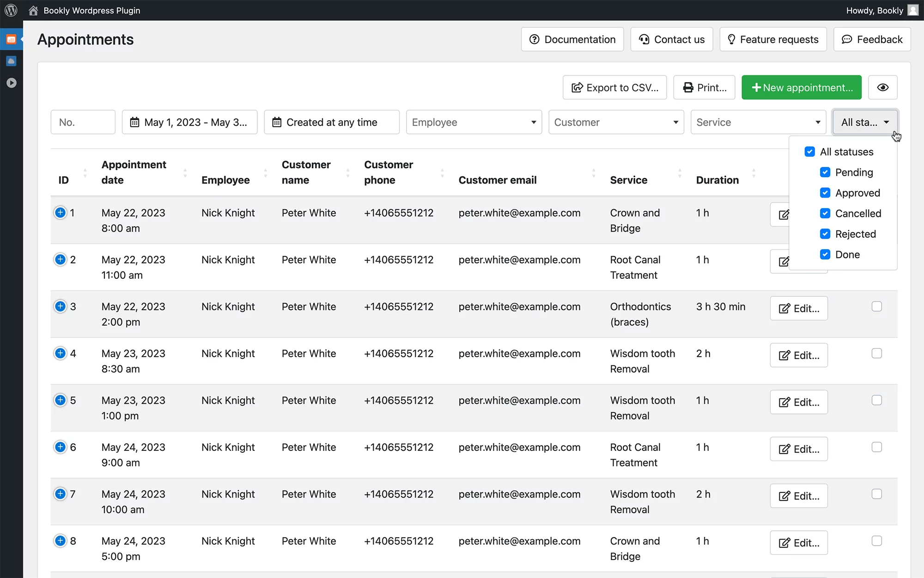924x578 pixels.
Task: Edit appointment 7 at 10:00 am
Action: click(x=799, y=496)
